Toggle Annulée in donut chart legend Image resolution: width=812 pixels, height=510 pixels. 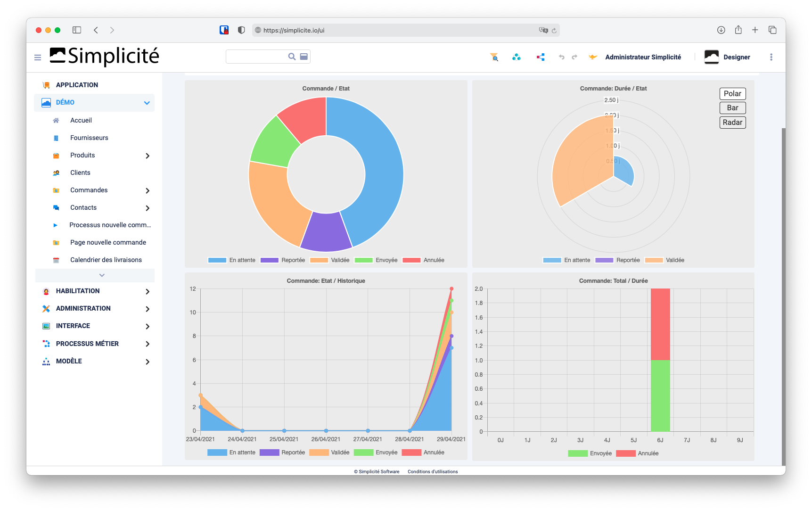click(423, 260)
